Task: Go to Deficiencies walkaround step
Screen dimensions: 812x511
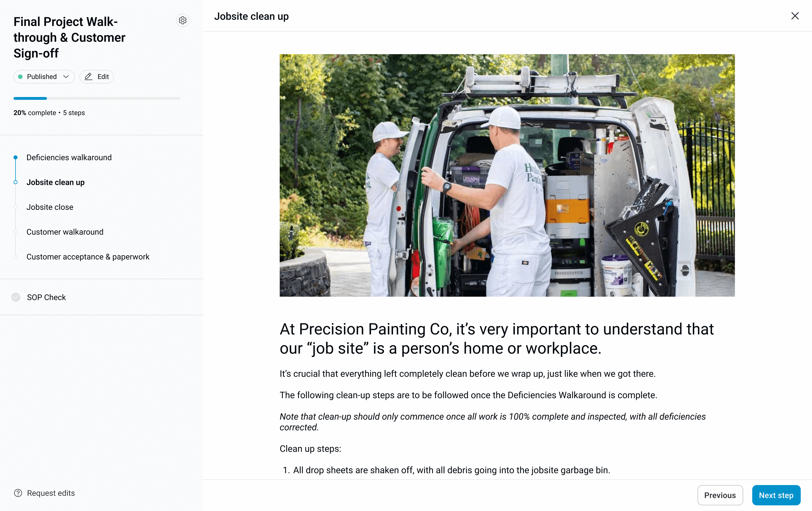Action: pos(69,158)
